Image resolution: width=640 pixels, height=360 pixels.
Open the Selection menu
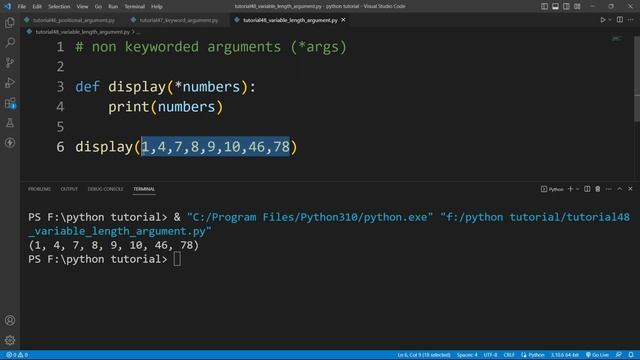pyautogui.click(x=59, y=7)
